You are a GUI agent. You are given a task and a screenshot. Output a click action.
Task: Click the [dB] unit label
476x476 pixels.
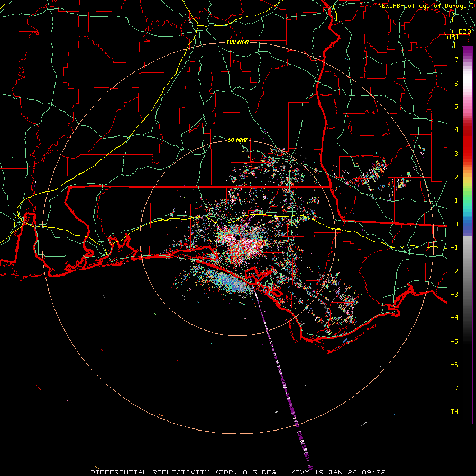(x=452, y=37)
